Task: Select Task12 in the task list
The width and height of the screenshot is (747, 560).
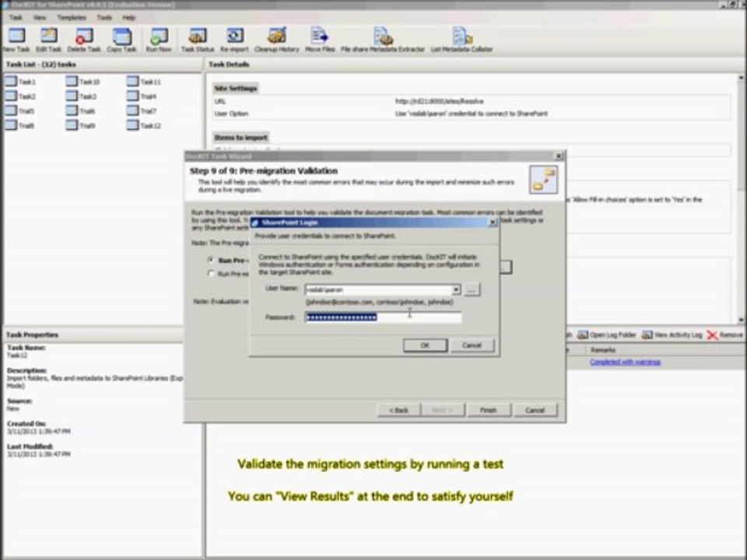Action: pos(145,126)
